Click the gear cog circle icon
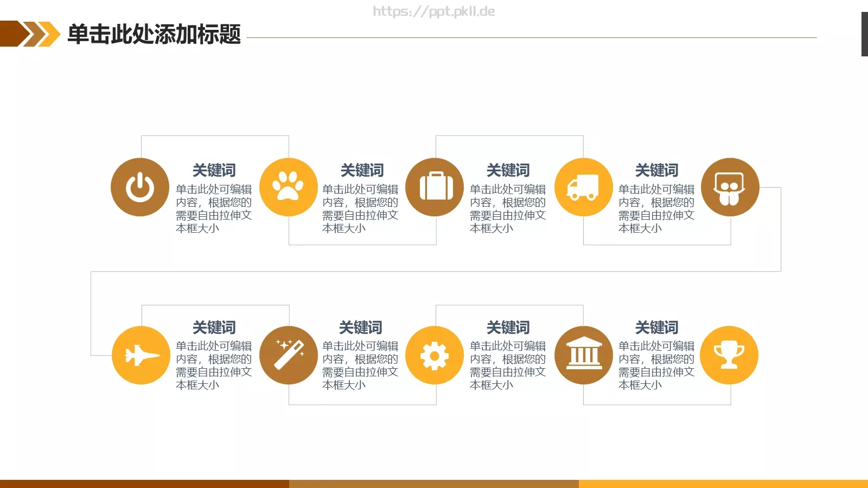 pos(435,355)
